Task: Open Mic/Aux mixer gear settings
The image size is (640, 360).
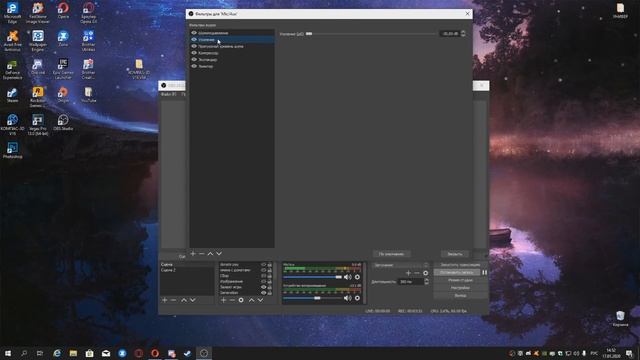Action: tap(358, 277)
